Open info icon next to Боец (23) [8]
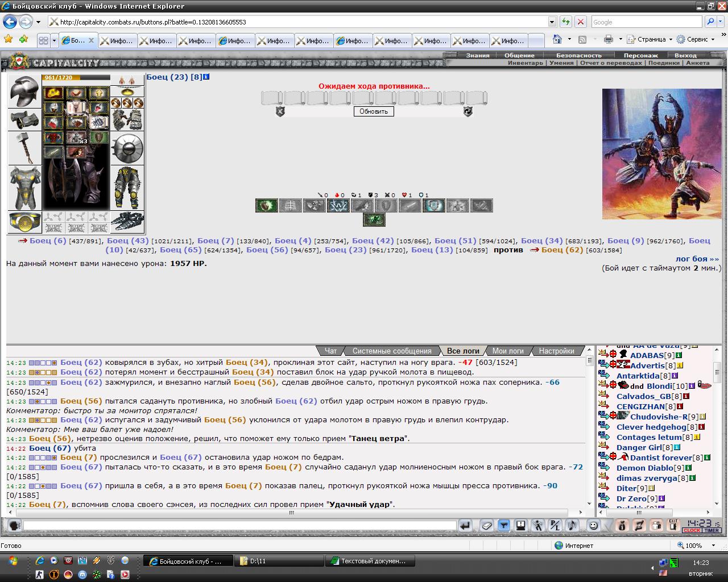Image resolution: width=728 pixels, height=582 pixels. point(206,77)
